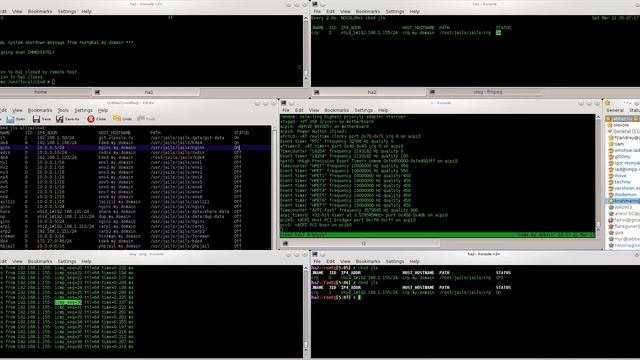Viewport: 640px width, 360px height.
Task: Click the status icon beside contact move
Action: coord(611,176)
